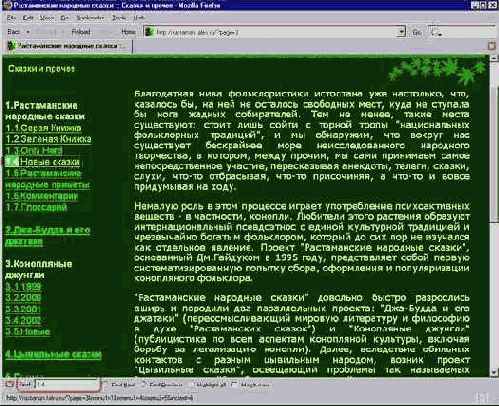
Task: Open the Go menu
Action: pos(64,18)
